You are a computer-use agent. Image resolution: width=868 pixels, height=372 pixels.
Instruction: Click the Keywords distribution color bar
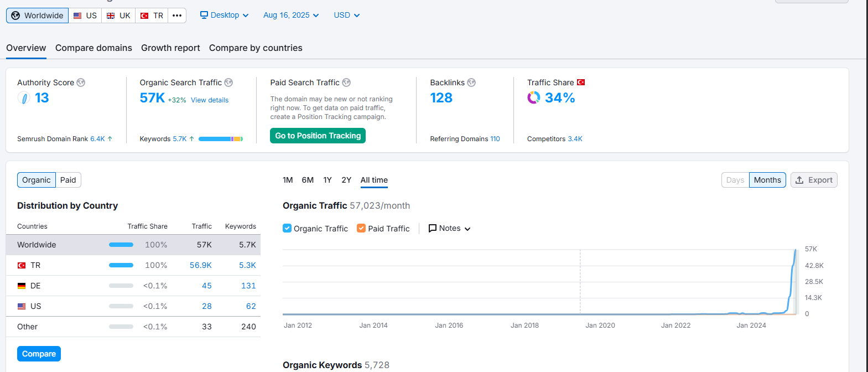click(x=221, y=139)
